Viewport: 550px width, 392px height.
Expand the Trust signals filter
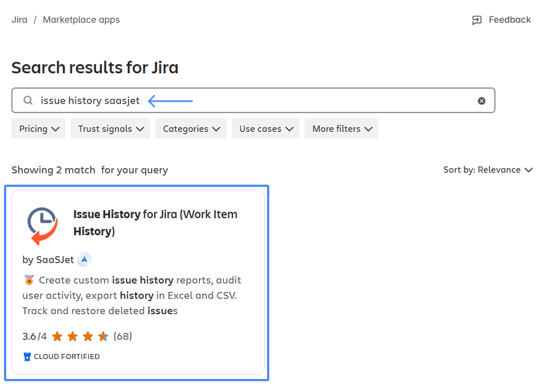110,129
